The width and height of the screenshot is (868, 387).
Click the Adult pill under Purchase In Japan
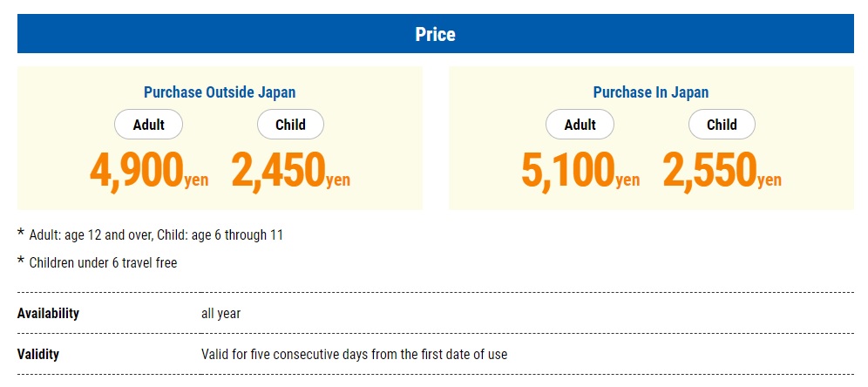[x=580, y=125]
